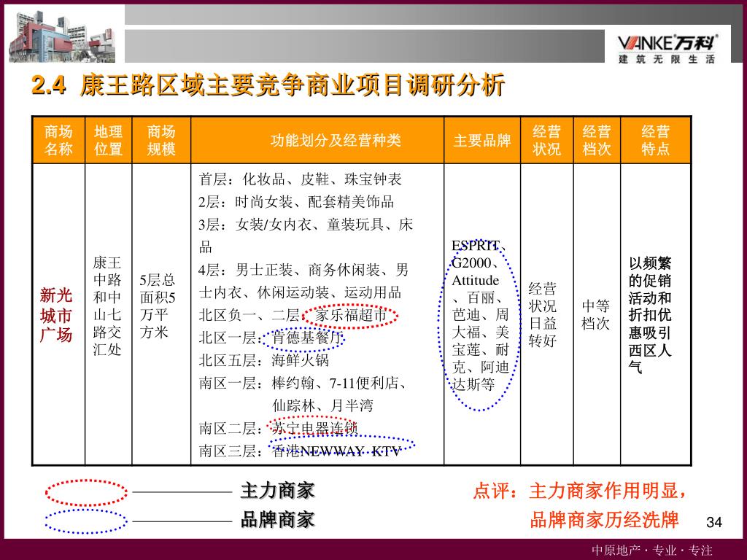Image resolution: width=747 pixels, height=560 pixels.
Task: Click the red dotted oval legend symbol
Action: point(86,492)
